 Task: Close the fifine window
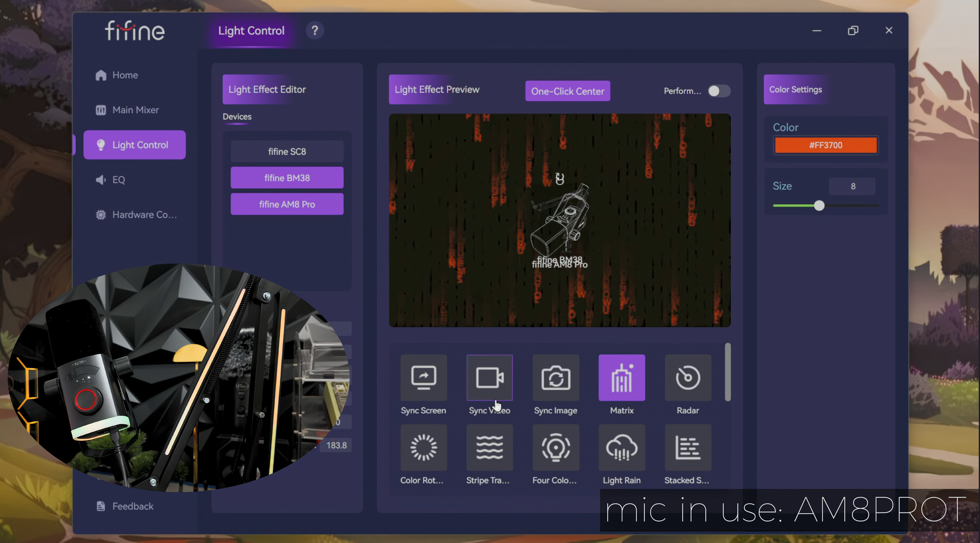point(889,30)
